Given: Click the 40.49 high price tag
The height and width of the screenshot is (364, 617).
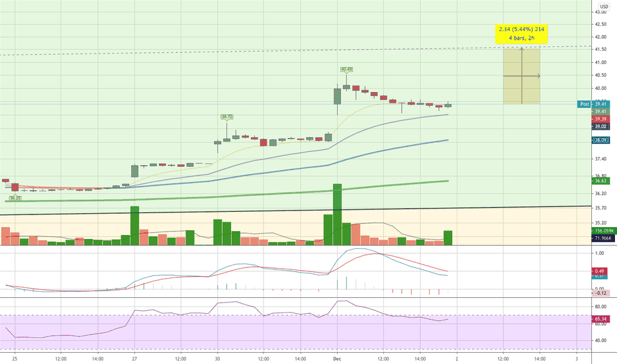Looking at the screenshot, I should [347, 69].
